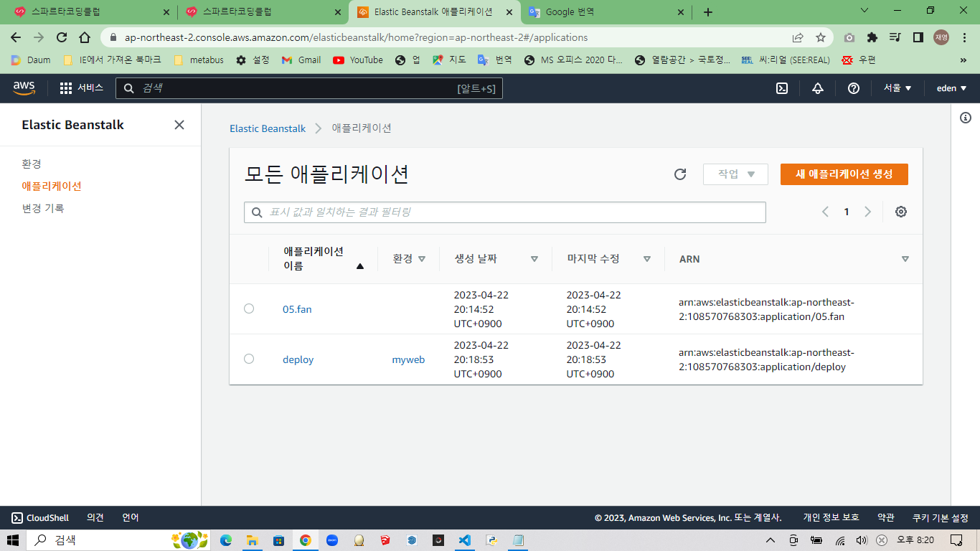Open a new Chrome tab

point(708,12)
